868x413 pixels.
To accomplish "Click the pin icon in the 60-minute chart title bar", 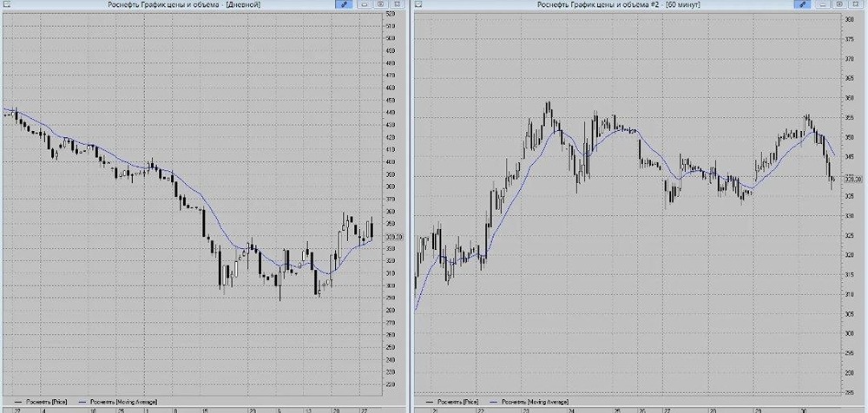I will tap(802, 3).
